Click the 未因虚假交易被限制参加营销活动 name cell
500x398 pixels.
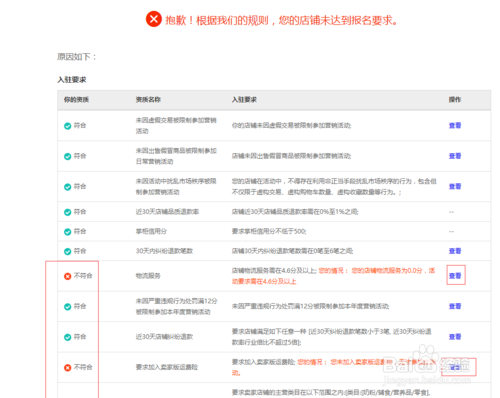click(176, 126)
